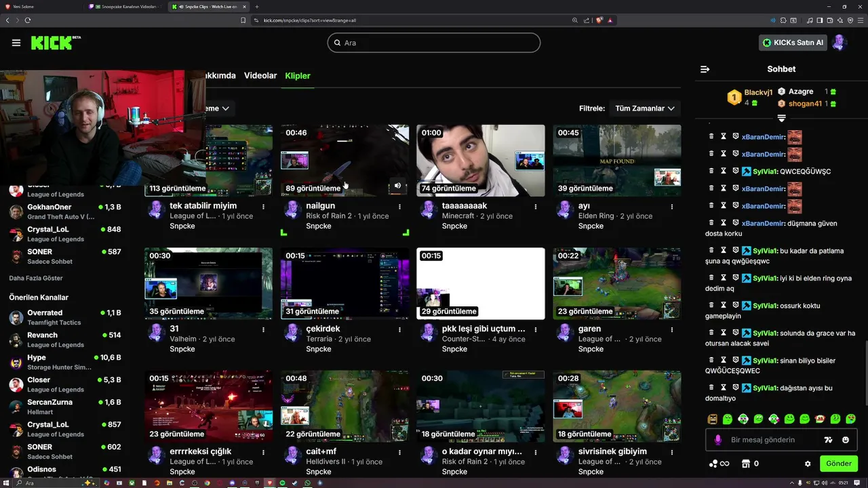Open chat settings gear icon

coord(808,464)
